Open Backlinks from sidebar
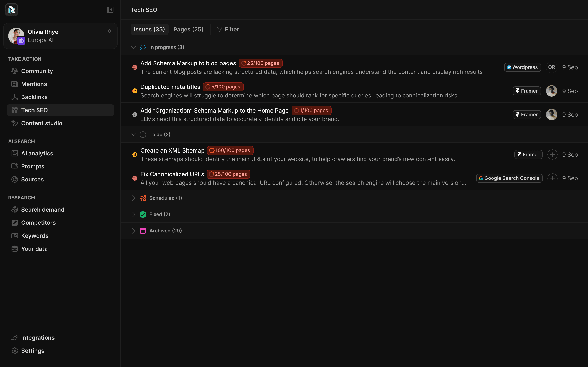 [x=34, y=97]
